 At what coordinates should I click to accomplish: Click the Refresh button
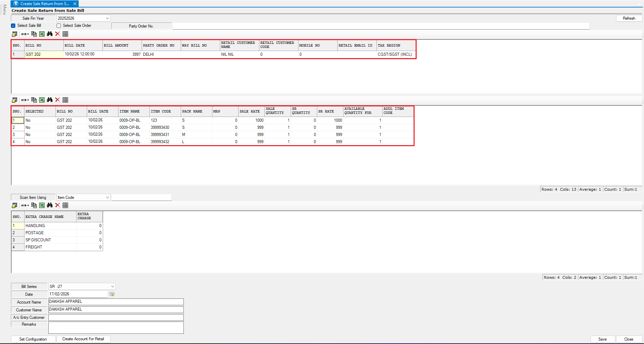tap(629, 18)
